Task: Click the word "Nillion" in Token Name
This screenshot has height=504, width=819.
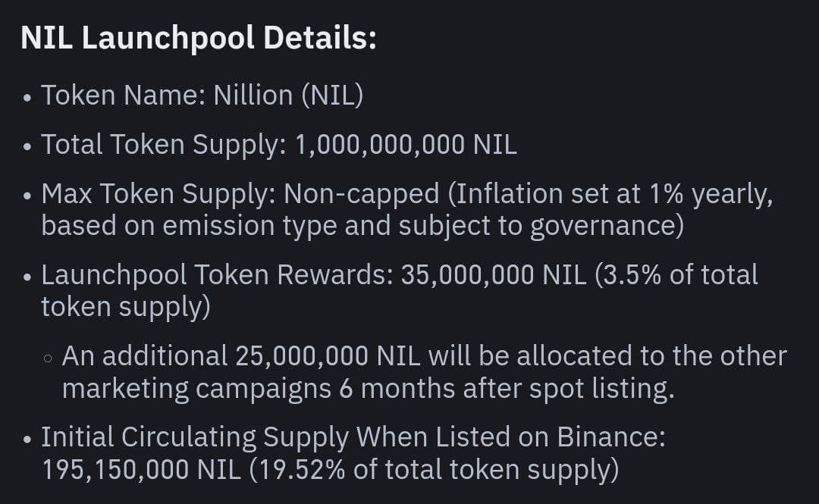Action: (253, 95)
